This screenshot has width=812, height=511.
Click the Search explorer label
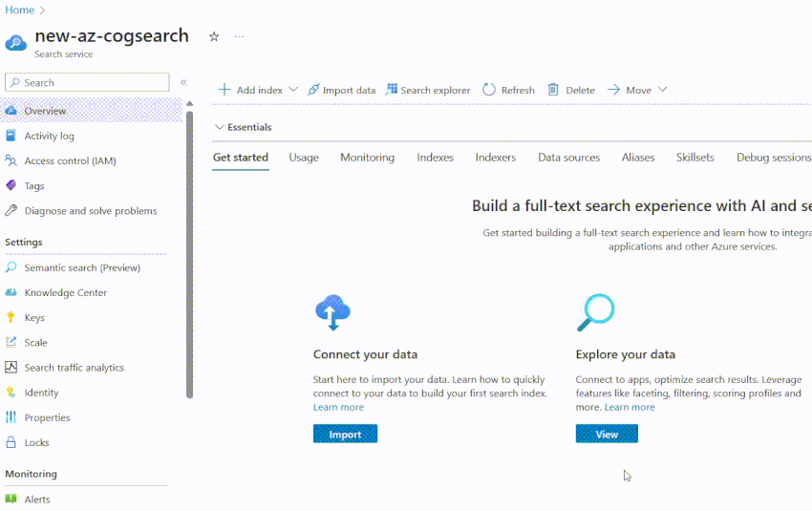pyautogui.click(x=435, y=90)
